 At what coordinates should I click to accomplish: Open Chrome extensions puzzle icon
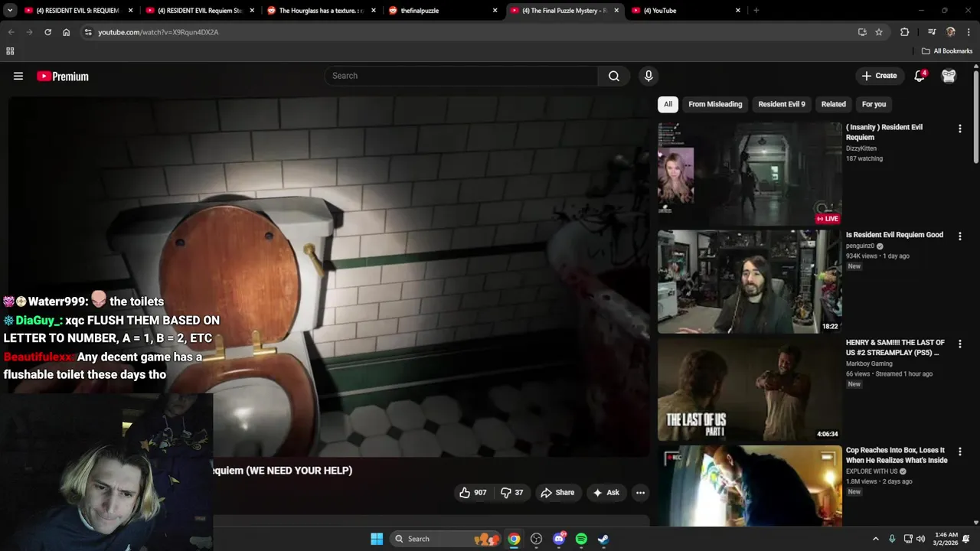[x=904, y=32]
